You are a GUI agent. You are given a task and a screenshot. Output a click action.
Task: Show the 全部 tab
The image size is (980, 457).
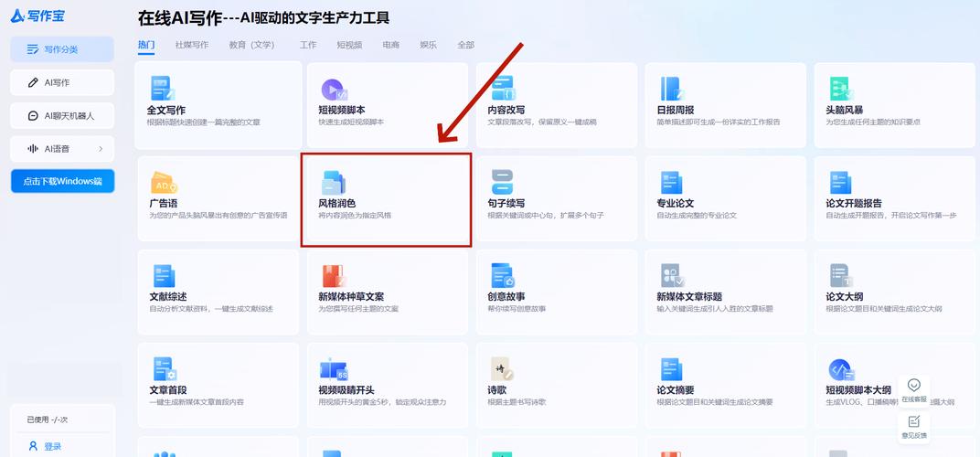click(465, 45)
